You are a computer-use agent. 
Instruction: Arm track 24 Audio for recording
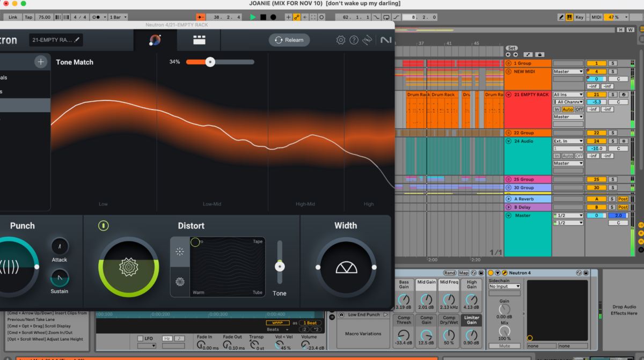[x=623, y=141]
